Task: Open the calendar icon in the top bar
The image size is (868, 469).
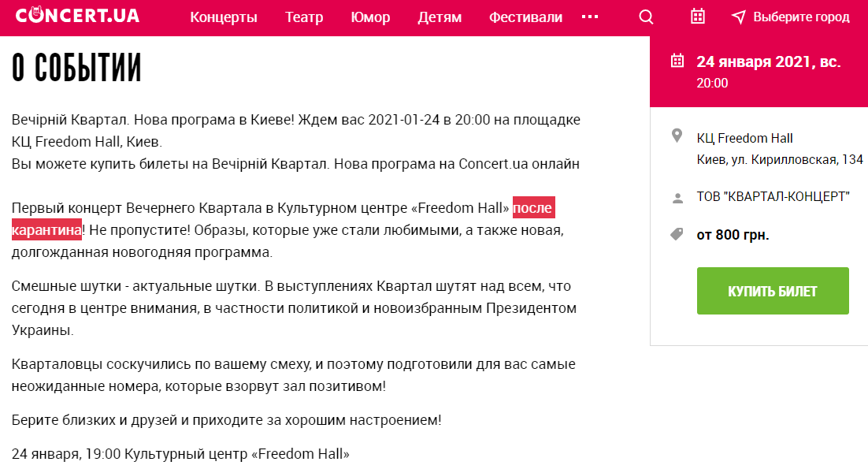Action: pyautogui.click(x=697, y=16)
